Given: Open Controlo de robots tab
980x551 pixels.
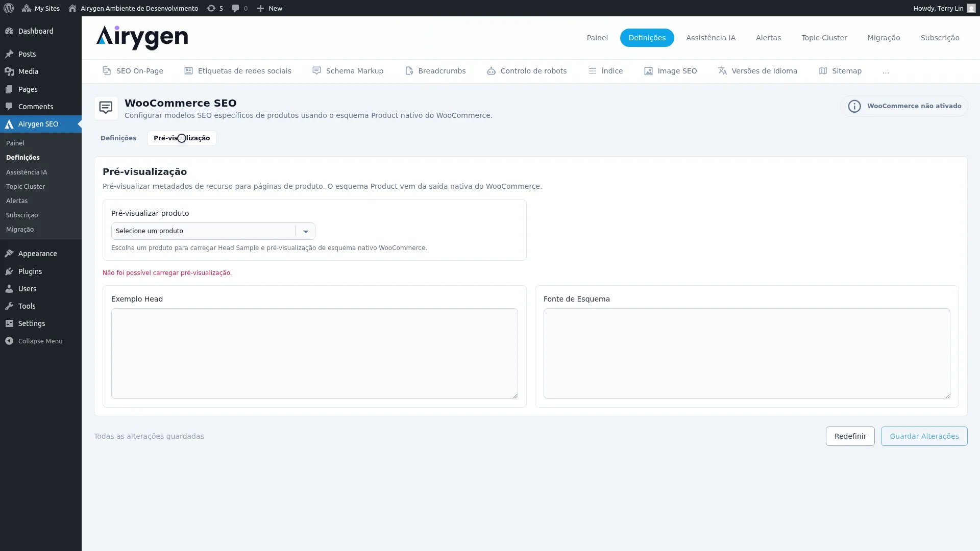Looking at the screenshot, I should tap(527, 71).
